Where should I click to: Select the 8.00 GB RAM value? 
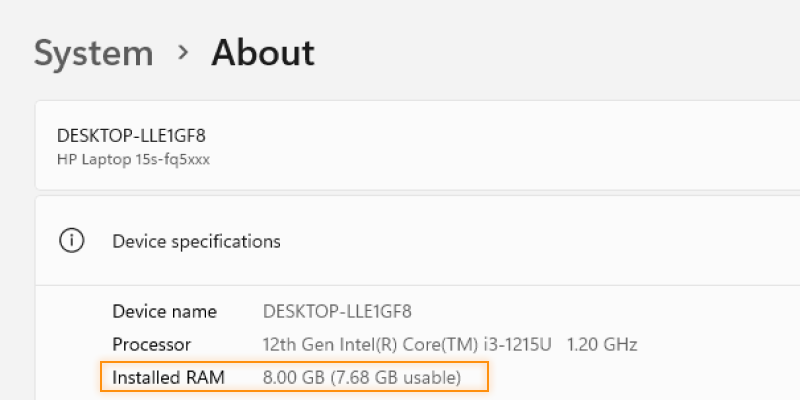point(293,378)
